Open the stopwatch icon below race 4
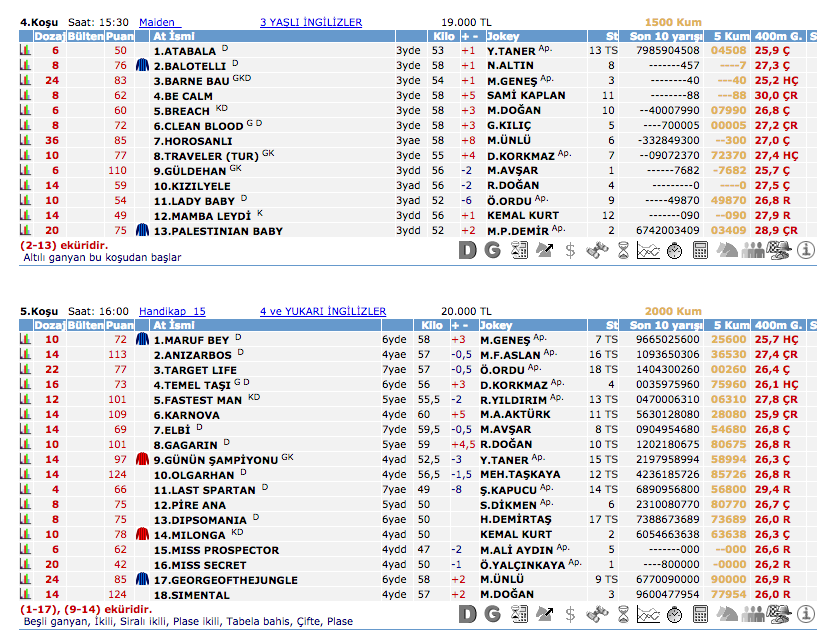 tap(674, 250)
